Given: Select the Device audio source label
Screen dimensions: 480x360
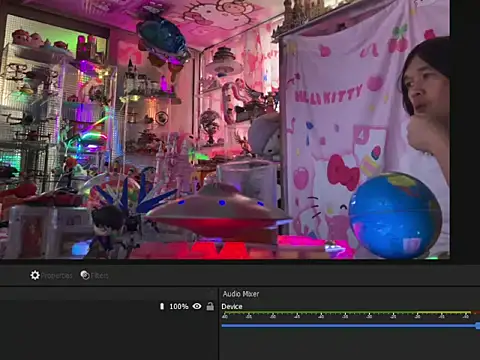Looking at the screenshot, I should coord(232,307).
